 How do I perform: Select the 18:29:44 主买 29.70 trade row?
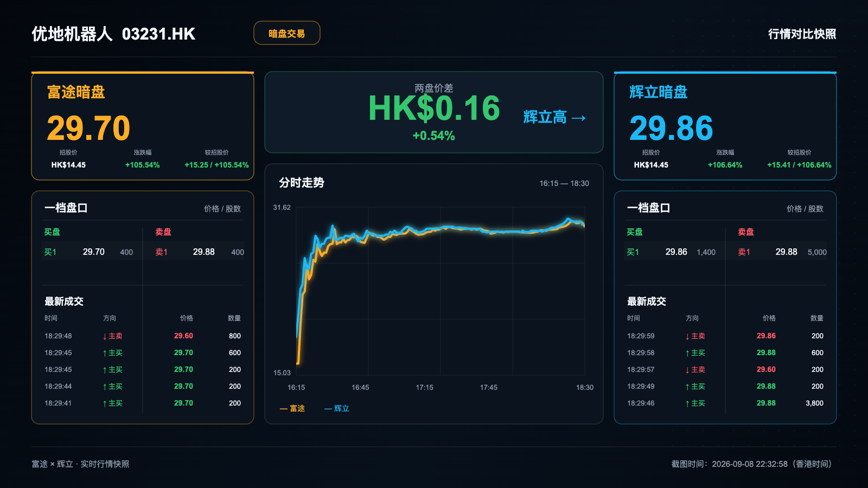click(143, 387)
